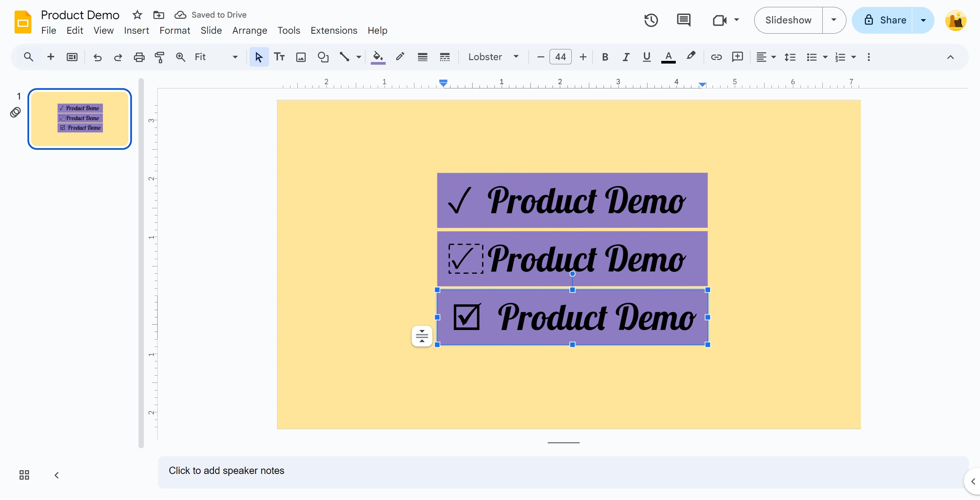Open the Line and paragraph spacing
The width and height of the screenshot is (980, 500).
(x=790, y=57)
